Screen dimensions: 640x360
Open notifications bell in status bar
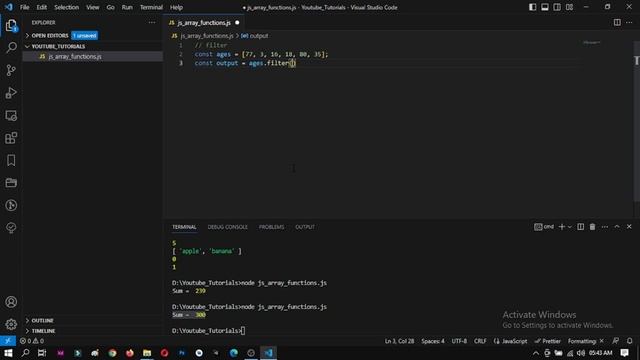pyautogui.click(x=630, y=341)
